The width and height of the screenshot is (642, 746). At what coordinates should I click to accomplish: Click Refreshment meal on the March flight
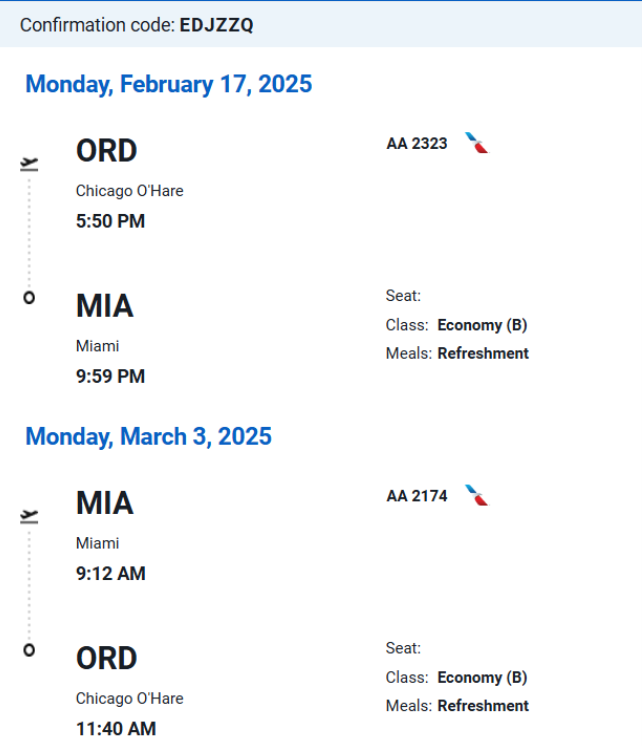click(x=483, y=706)
